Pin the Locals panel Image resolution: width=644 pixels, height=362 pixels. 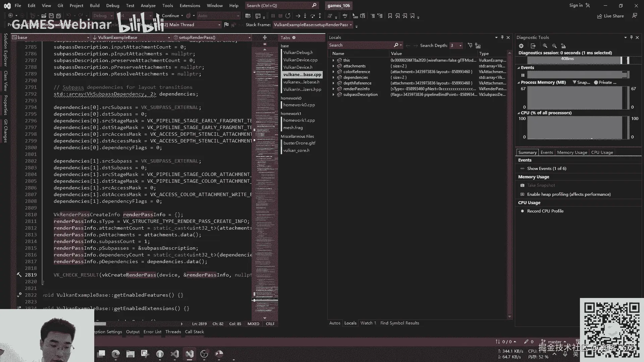coord(502,38)
